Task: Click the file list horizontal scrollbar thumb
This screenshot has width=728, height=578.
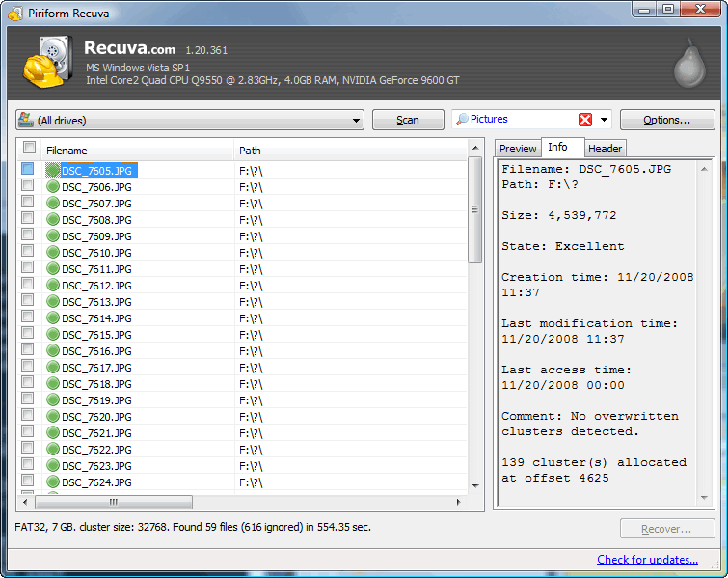Action: [114, 502]
